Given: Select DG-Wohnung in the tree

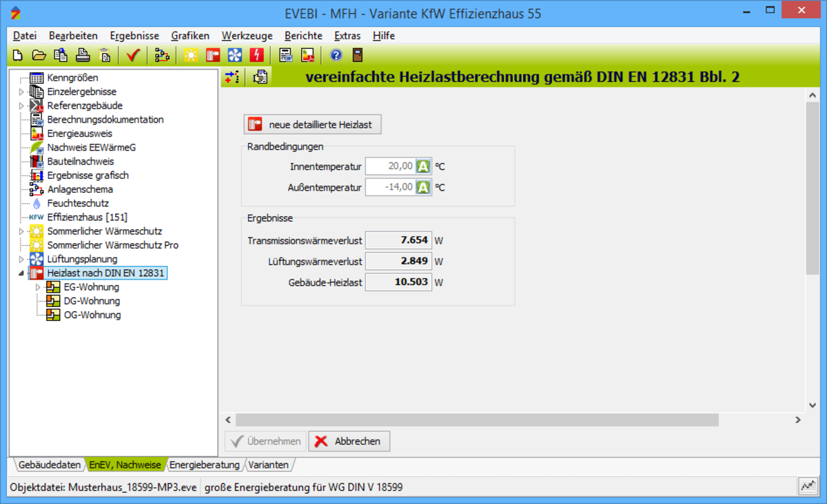Looking at the screenshot, I should coord(92,301).
